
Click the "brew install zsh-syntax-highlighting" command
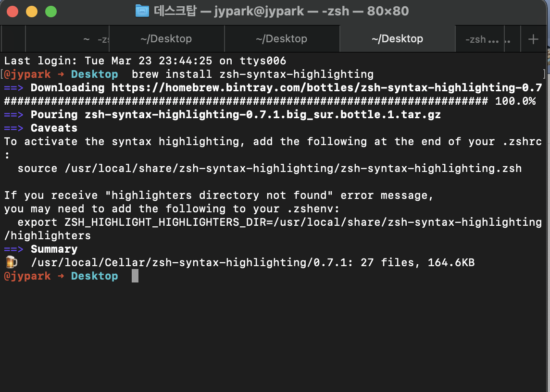[252, 74]
